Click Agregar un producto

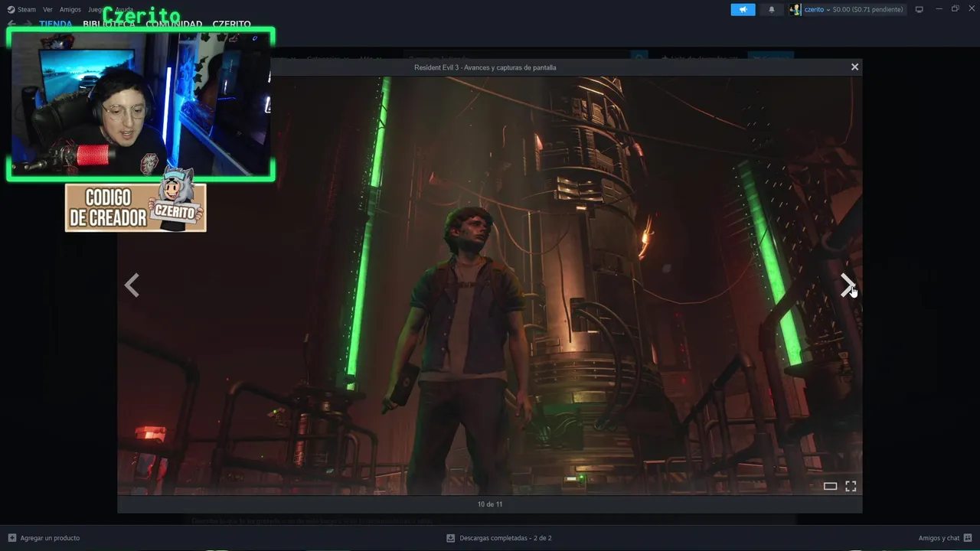[44, 538]
